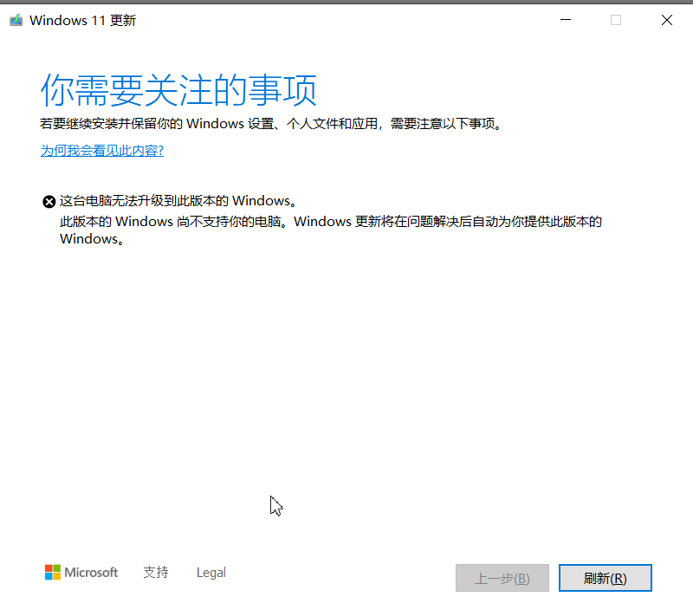The width and height of the screenshot is (693, 616).
Task: Click the 这台电脑无法升级到此版本的 Windows error line
Action: [x=178, y=201]
